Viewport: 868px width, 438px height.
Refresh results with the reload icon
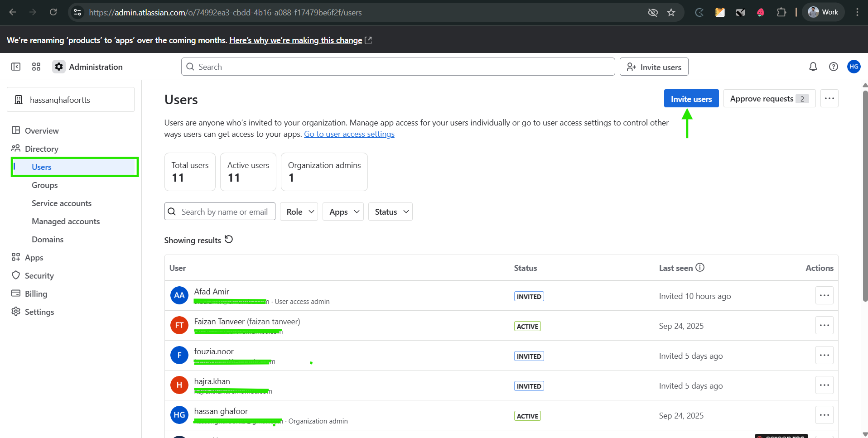pyautogui.click(x=228, y=239)
